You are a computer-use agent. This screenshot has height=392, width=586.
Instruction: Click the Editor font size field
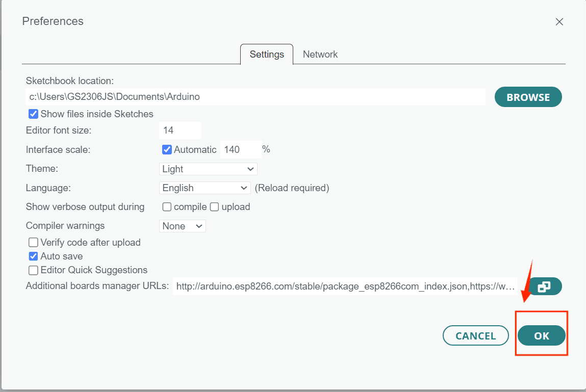click(x=180, y=130)
